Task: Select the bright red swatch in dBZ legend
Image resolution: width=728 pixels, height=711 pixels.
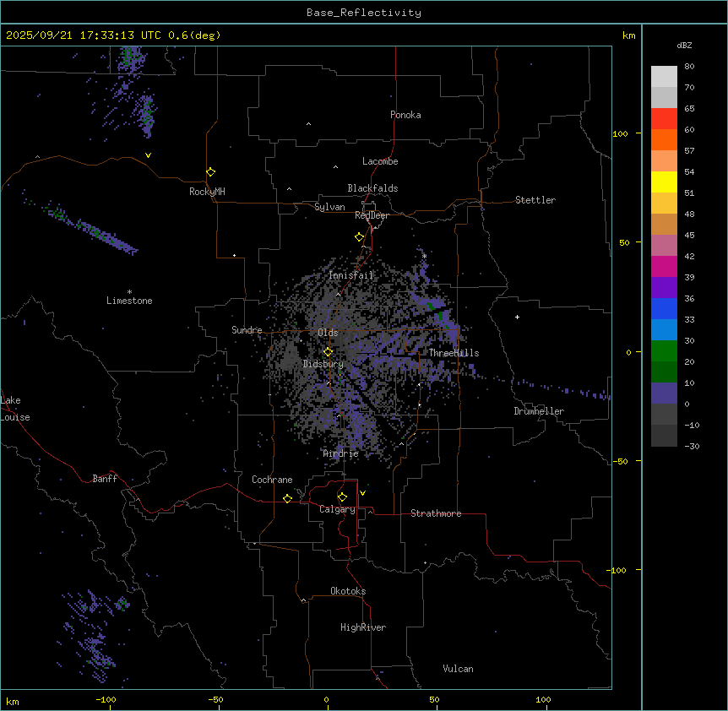Action: click(664, 119)
